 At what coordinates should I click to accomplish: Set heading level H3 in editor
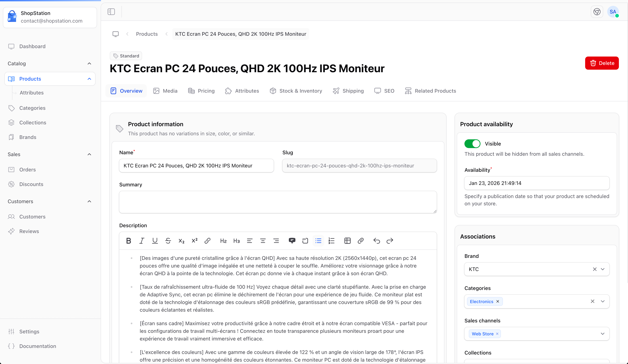237,241
